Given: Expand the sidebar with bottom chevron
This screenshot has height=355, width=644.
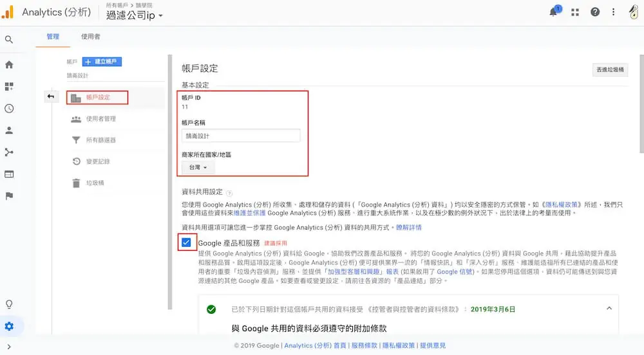Looking at the screenshot, I should pos(9,347).
